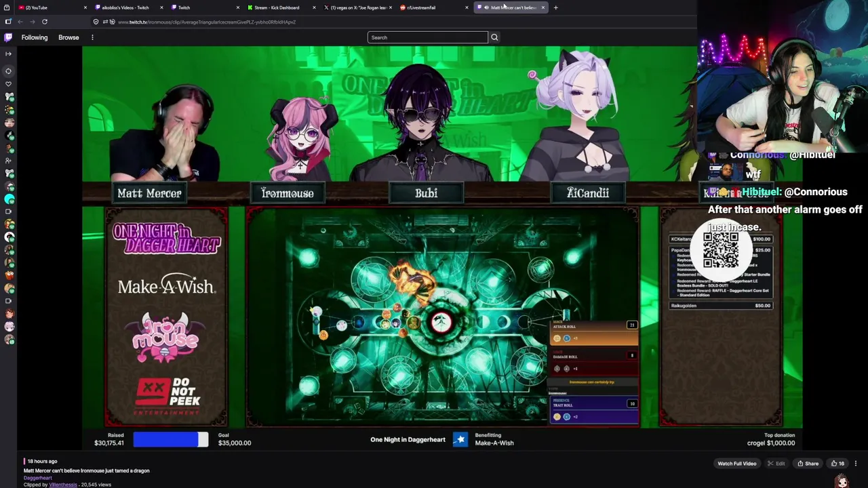Toggle the browser side panel icon
This screenshot has height=488, width=868.
8,22
